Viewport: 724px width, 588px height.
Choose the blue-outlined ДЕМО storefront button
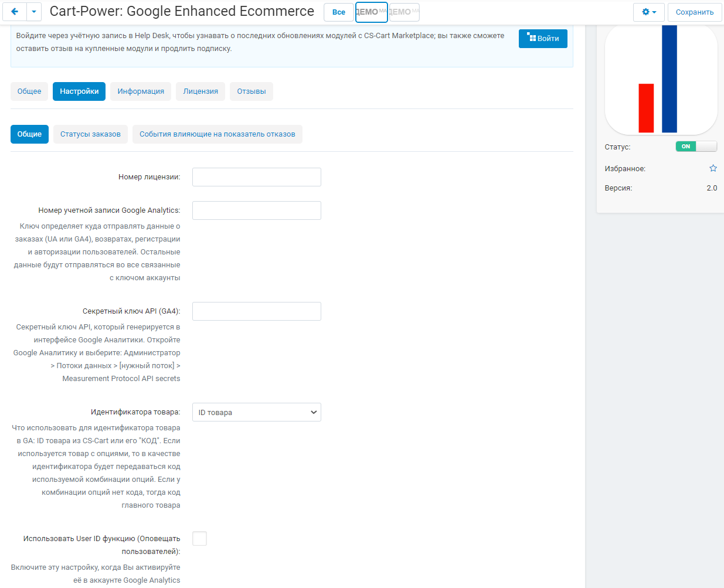(x=372, y=12)
